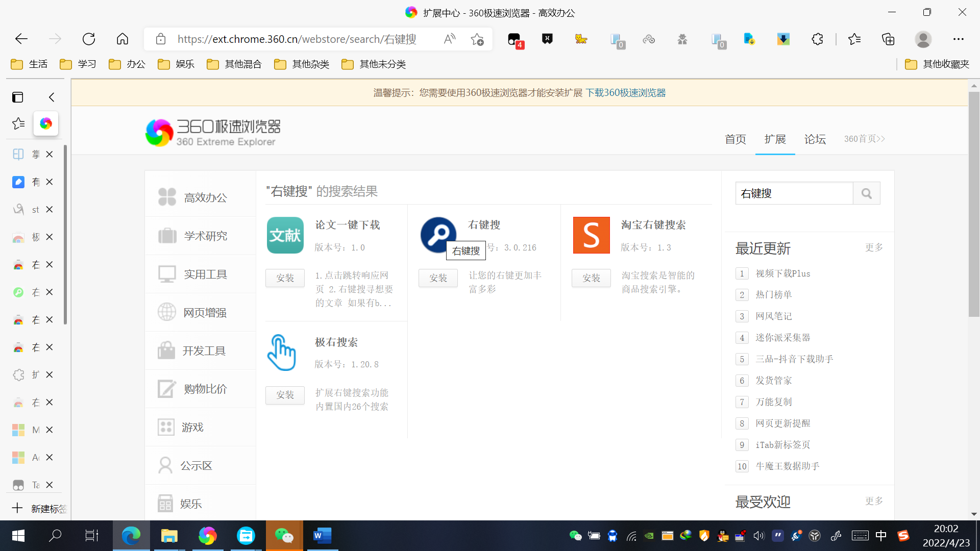
Task: Switch to the 首页 nav tab
Action: 735,139
